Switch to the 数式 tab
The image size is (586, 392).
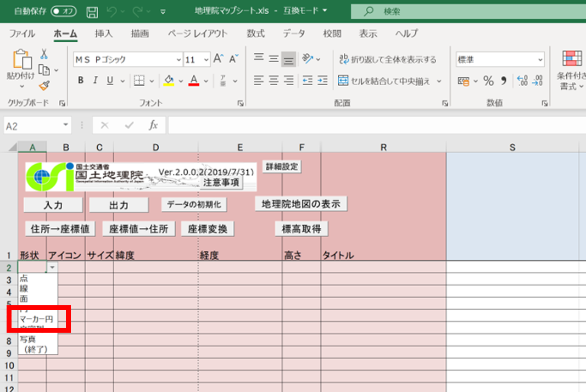point(255,33)
